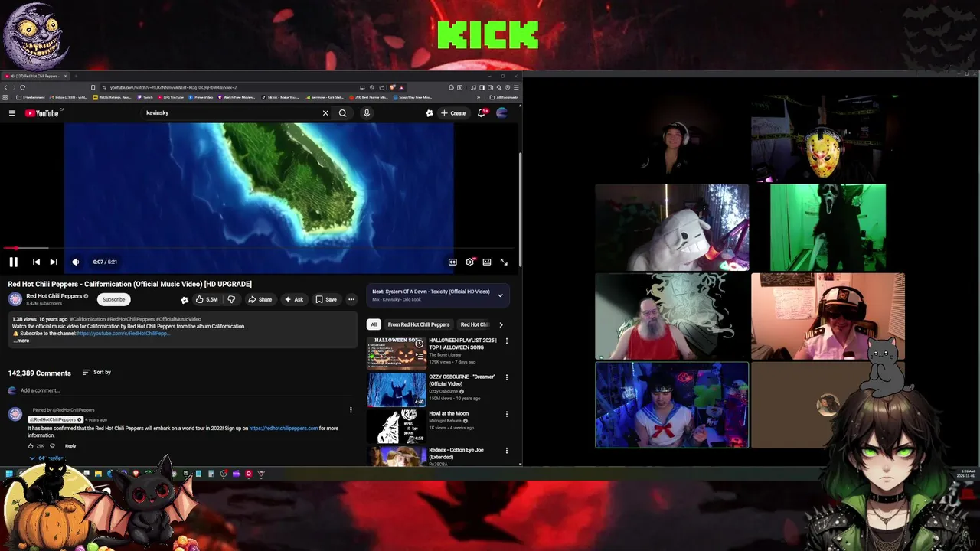The width and height of the screenshot is (980, 551).
Task: Save video to a playlist
Action: click(326, 299)
